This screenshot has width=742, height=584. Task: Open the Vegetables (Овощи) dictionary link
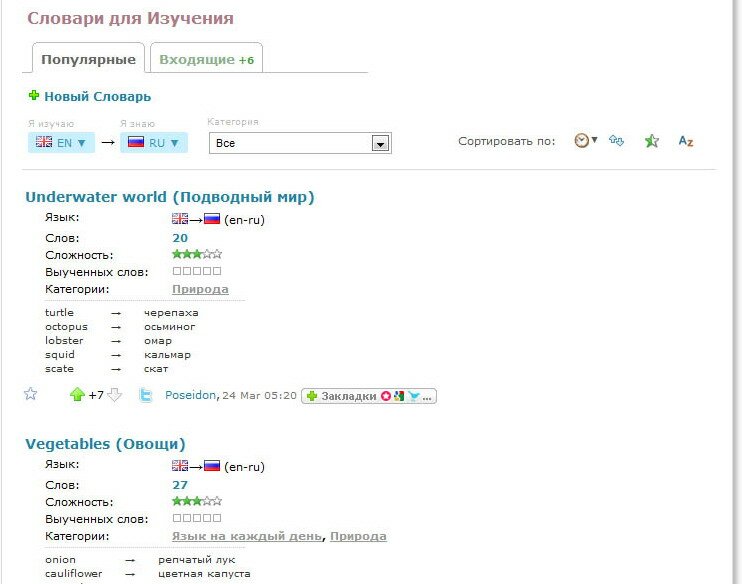point(105,444)
